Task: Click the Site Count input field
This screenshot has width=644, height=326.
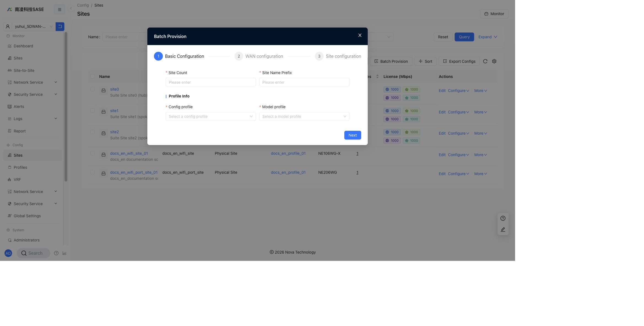Action: point(210,82)
